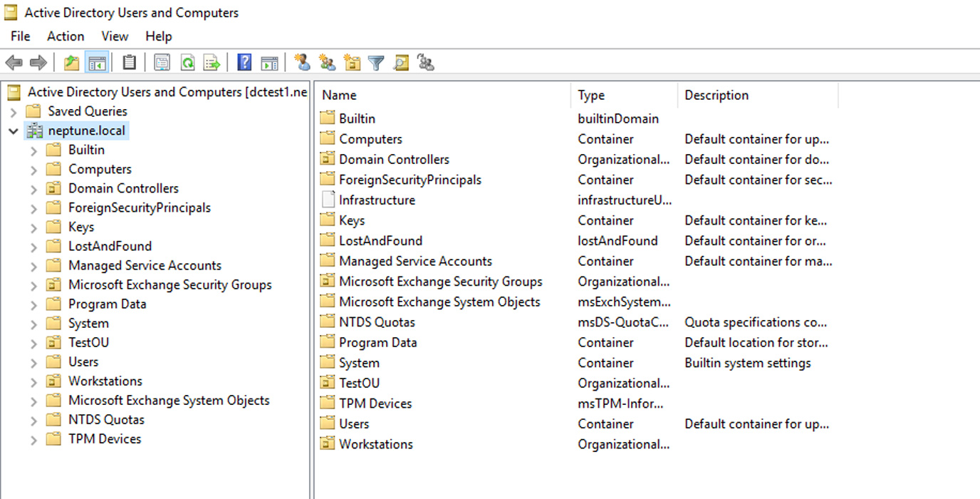Sort list by Type column header
The width and height of the screenshot is (980, 499).
click(x=625, y=96)
